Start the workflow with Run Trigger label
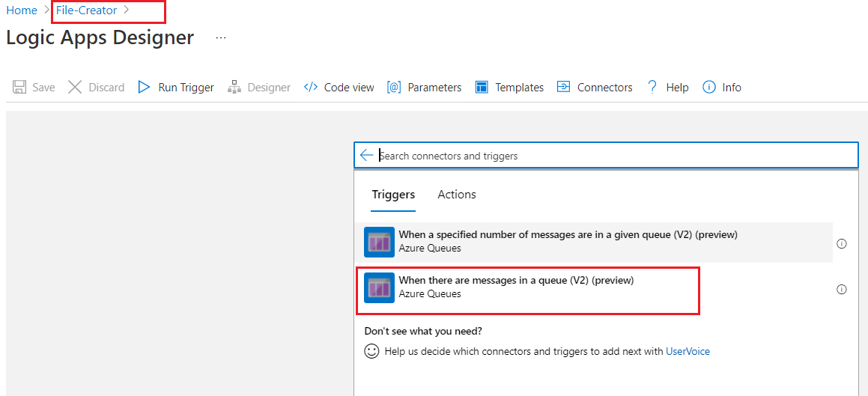 [186, 88]
